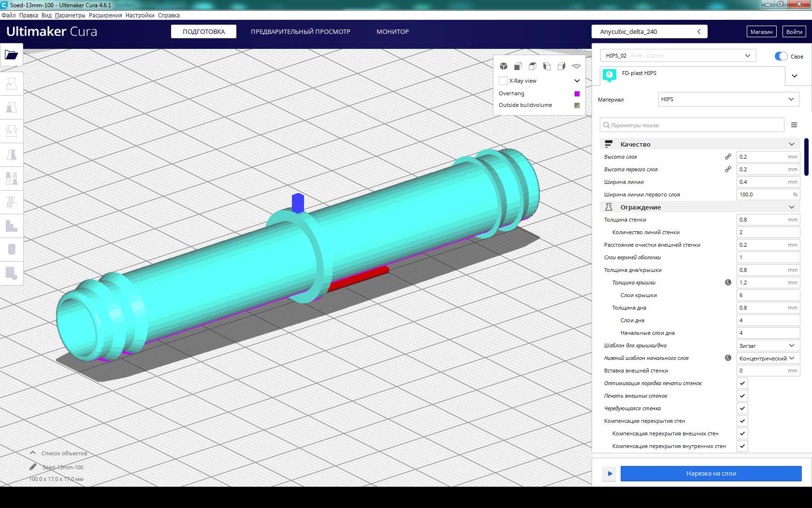Toggle the Свое custom settings switch
The height and width of the screenshot is (508, 812).
click(781, 56)
